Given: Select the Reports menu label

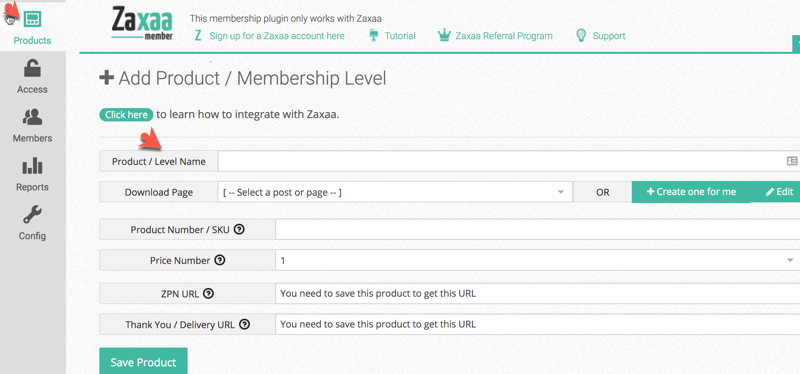Looking at the screenshot, I should pos(32,187).
